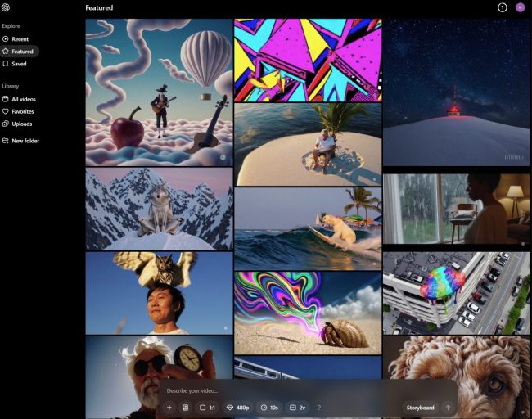Image resolution: width=532 pixels, height=419 pixels.
Task: Open the Uploads section
Action: [x=21, y=124]
